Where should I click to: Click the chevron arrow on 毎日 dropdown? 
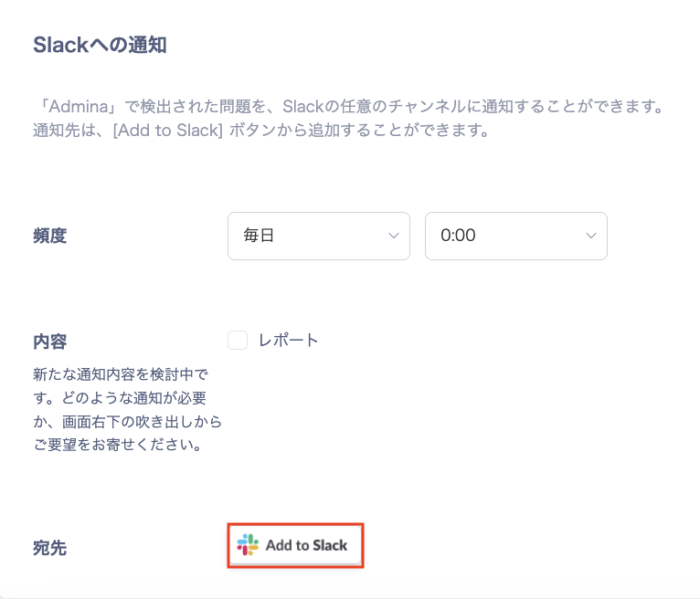[394, 236]
